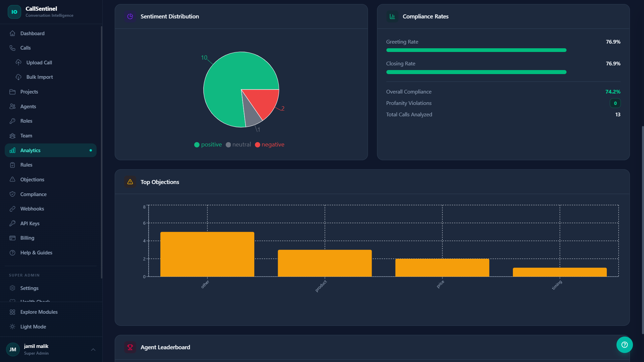Click the Sentiment Distribution pie chart icon
644x362 pixels.
pos(130,16)
